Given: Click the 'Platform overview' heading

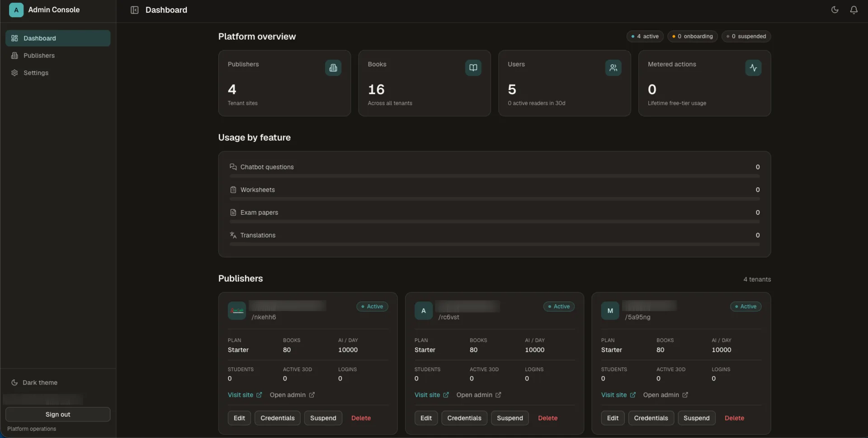Looking at the screenshot, I should pyautogui.click(x=257, y=37).
